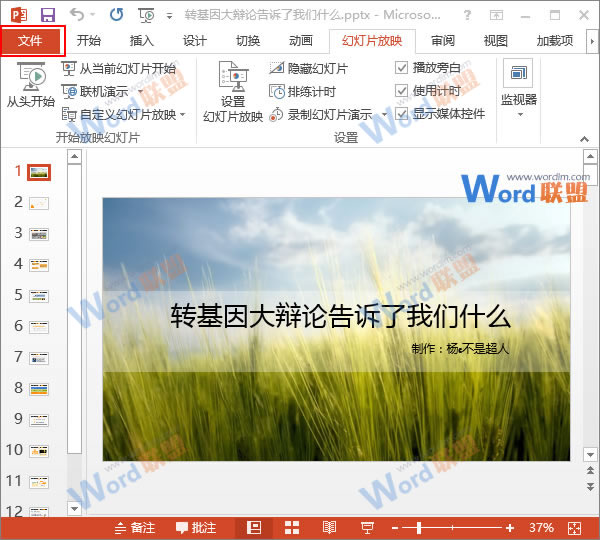
Task: Click the Undo arrow icon
Action: [x=78, y=15]
